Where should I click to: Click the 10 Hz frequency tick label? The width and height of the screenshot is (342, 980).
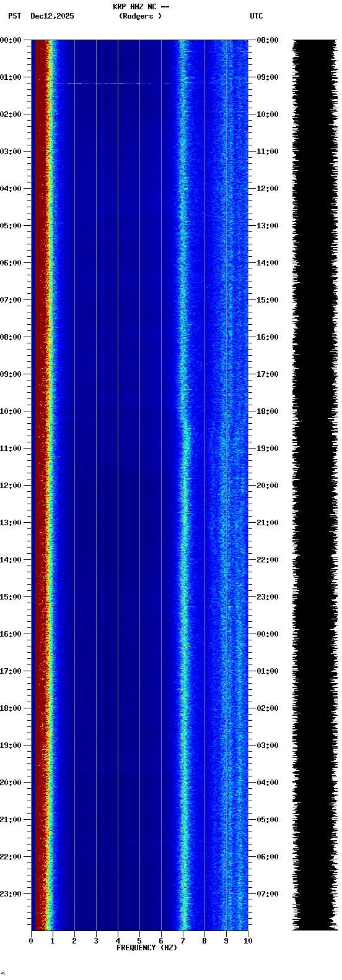248,941
